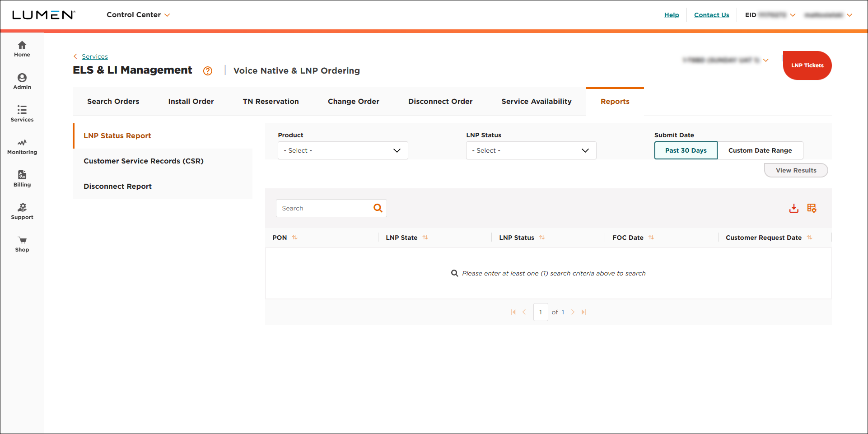868x434 pixels.
Task: Switch to the TN Reservation tab
Action: point(271,102)
